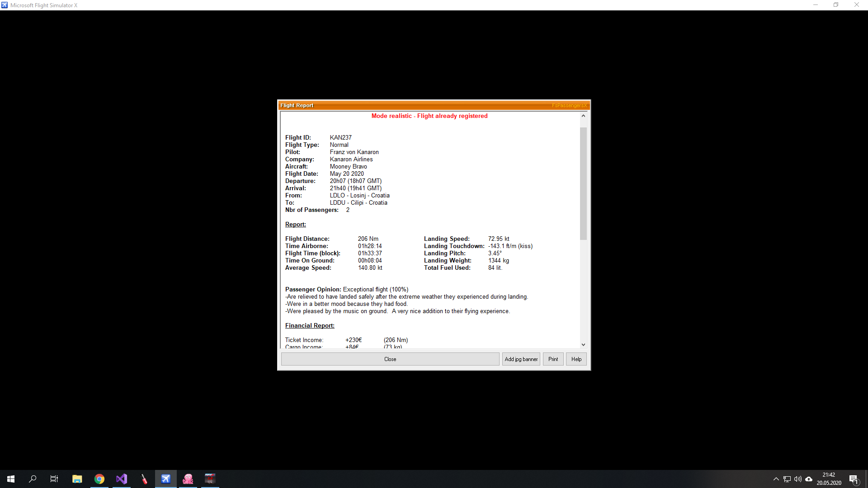This screenshot has width=868, height=488.
Task: Close the Flight Report dialog
Action: (390, 359)
